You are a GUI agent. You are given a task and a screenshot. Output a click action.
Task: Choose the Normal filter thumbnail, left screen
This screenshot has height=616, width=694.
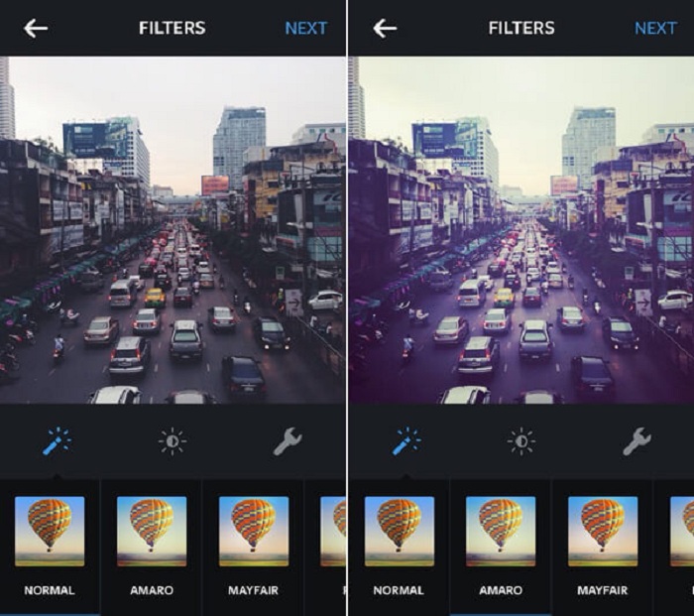click(x=50, y=532)
